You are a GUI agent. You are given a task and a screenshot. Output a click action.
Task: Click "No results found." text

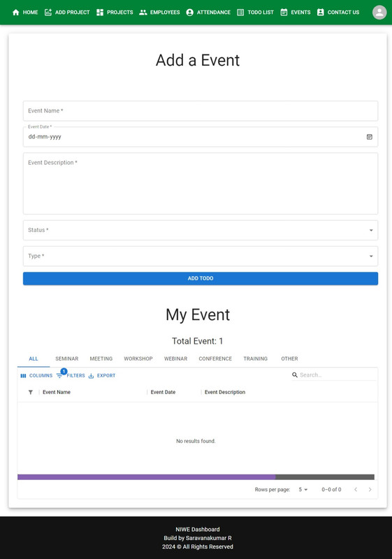[x=196, y=442]
